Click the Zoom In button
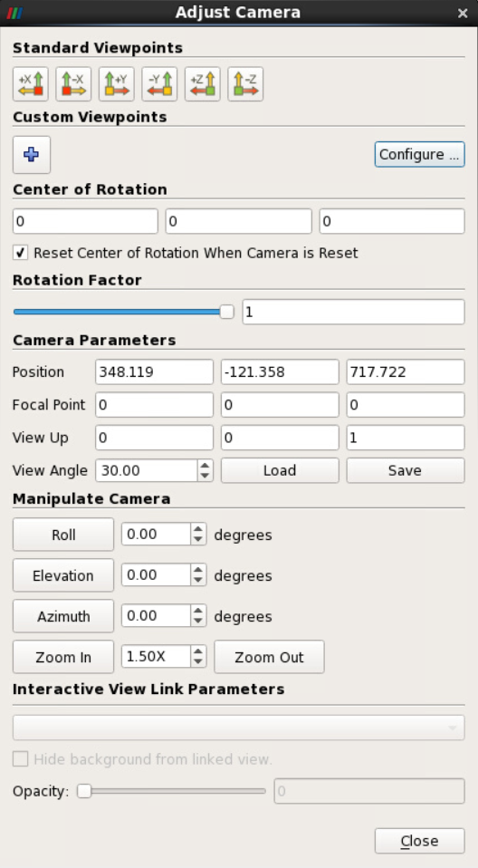This screenshot has width=478, height=868. (63, 657)
